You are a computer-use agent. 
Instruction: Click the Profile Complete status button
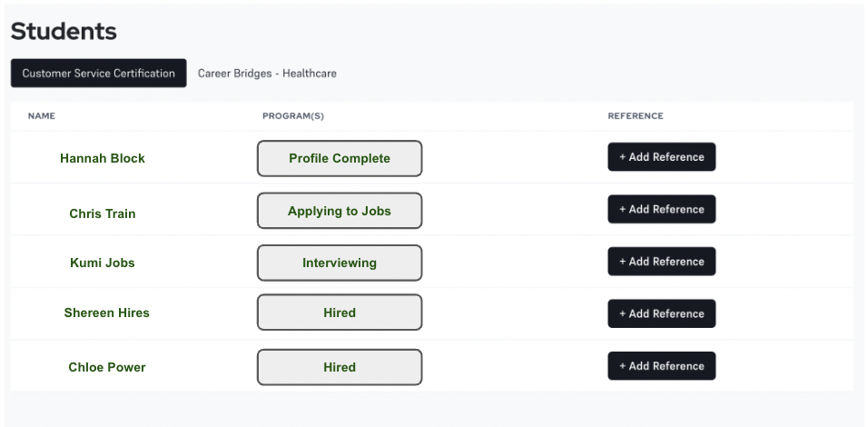pyautogui.click(x=340, y=158)
